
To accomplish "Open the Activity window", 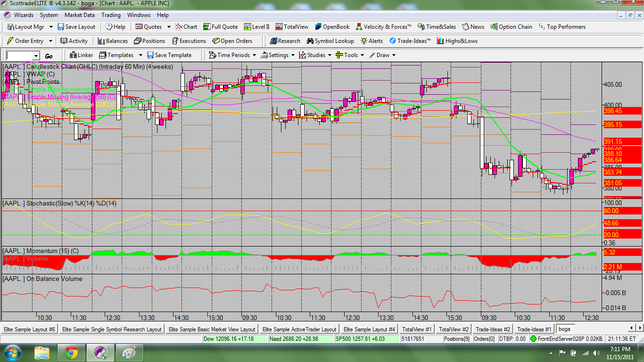I will pyautogui.click(x=74, y=41).
